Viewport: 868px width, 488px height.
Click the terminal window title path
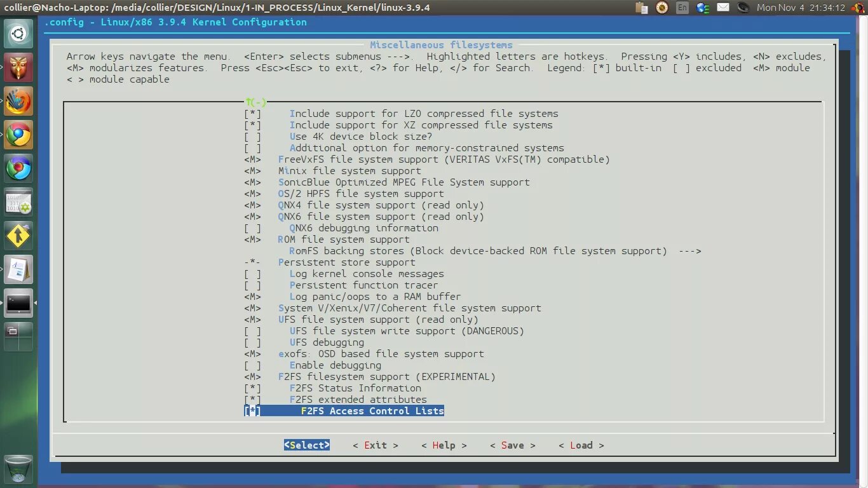215,8
